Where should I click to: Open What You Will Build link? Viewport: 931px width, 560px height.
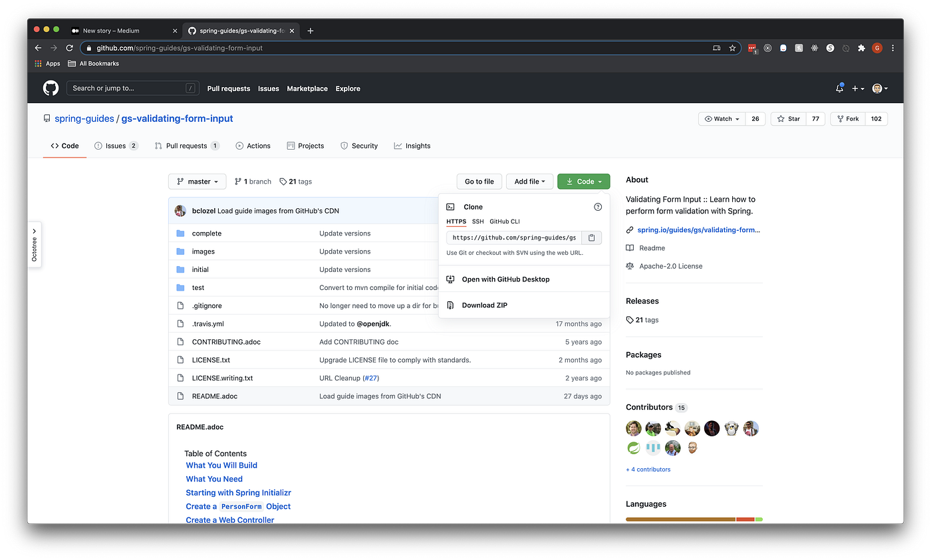221,466
